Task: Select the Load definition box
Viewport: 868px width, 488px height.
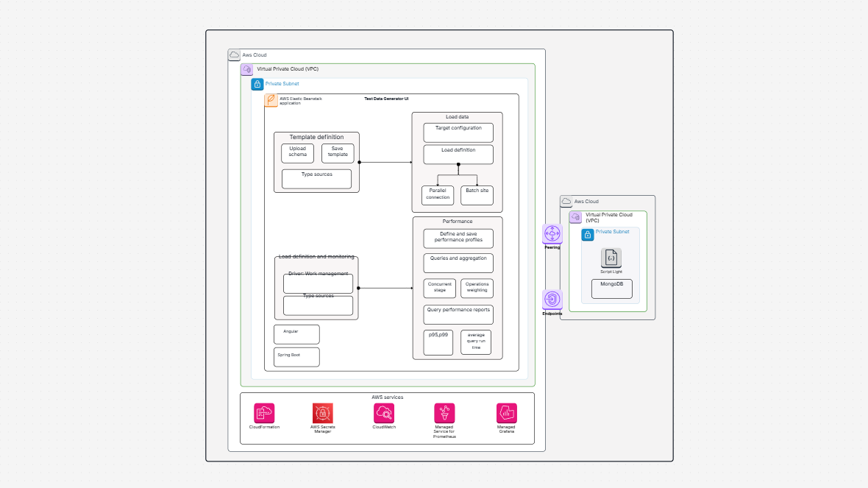Action: coord(458,155)
